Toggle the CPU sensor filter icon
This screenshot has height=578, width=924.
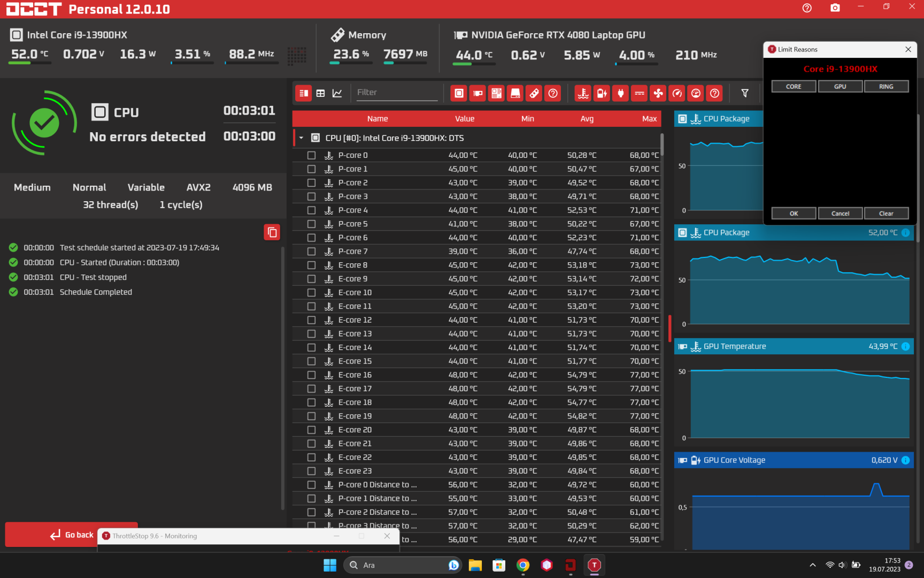pos(459,93)
